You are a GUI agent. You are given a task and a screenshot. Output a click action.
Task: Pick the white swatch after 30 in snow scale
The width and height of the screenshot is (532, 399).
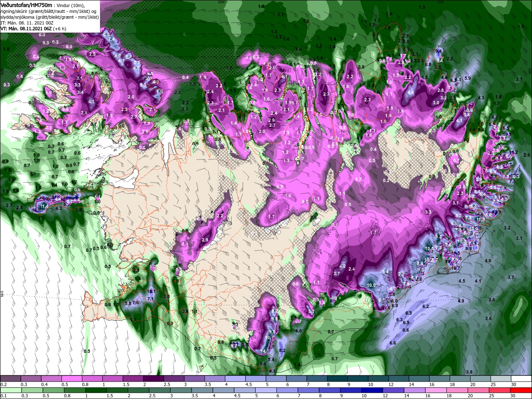[522, 379]
